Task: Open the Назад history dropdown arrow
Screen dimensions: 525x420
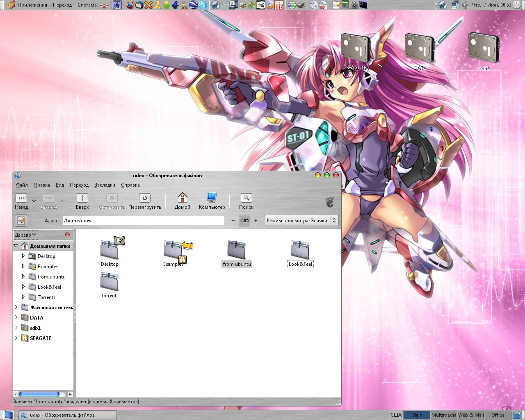Action: pyautogui.click(x=34, y=201)
